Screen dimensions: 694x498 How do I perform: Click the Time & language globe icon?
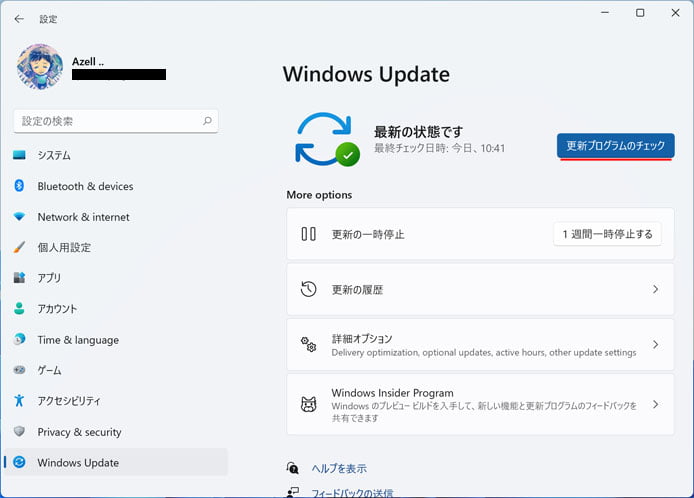[19, 339]
